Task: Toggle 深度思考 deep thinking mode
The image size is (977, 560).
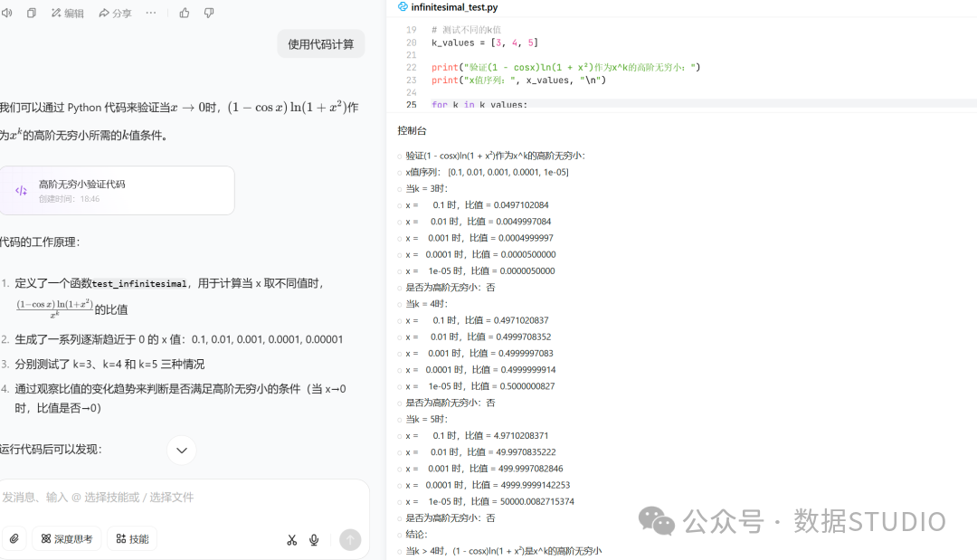Action: click(x=67, y=539)
